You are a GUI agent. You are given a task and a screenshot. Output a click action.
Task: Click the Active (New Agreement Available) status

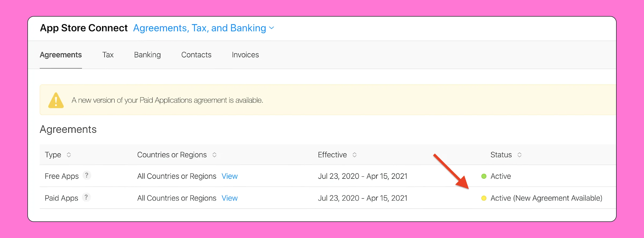coord(546,198)
